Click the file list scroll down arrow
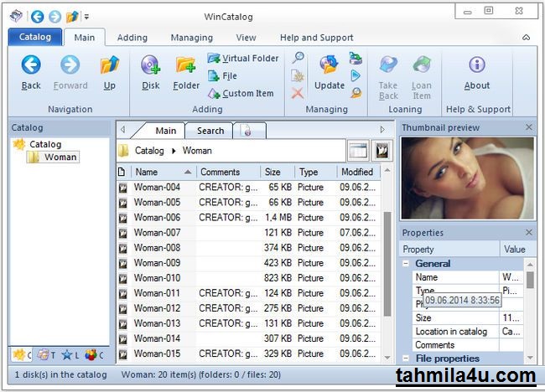The image size is (545, 392). (387, 358)
